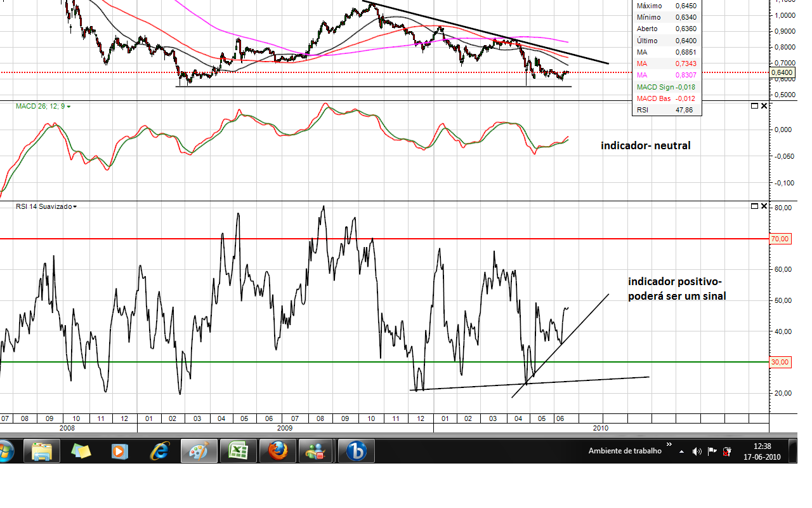Show hidden system tray icons
This screenshot has width=812, height=508.
coord(681,451)
